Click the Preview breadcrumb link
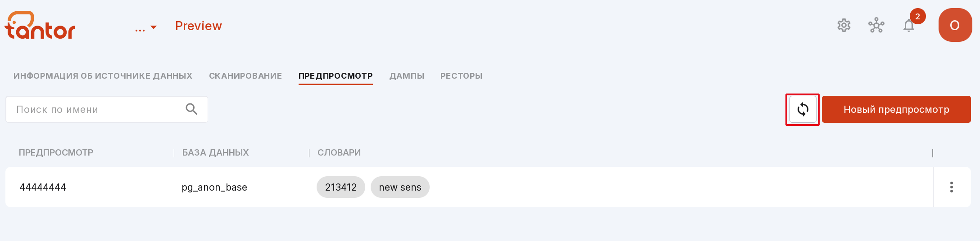This screenshot has width=980, height=241. pyautogui.click(x=198, y=26)
